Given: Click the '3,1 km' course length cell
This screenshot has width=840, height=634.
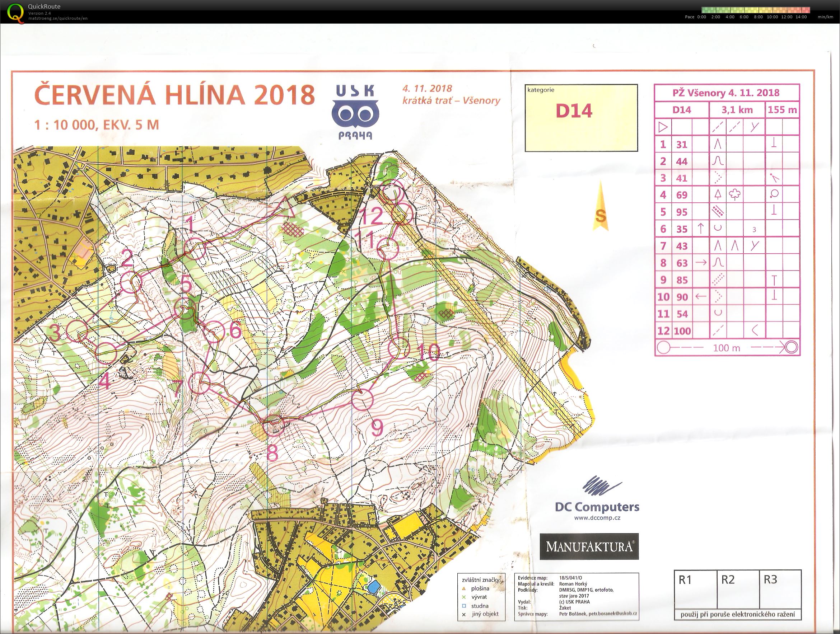Looking at the screenshot, I should tap(737, 110).
